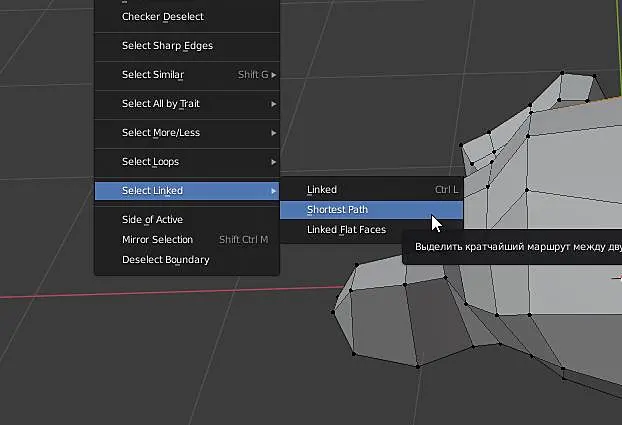Image resolution: width=622 pixels, height=425 pixels.
Task: Select the Shortest Path option
Action: pyautogui.click(x=371, y=210)
